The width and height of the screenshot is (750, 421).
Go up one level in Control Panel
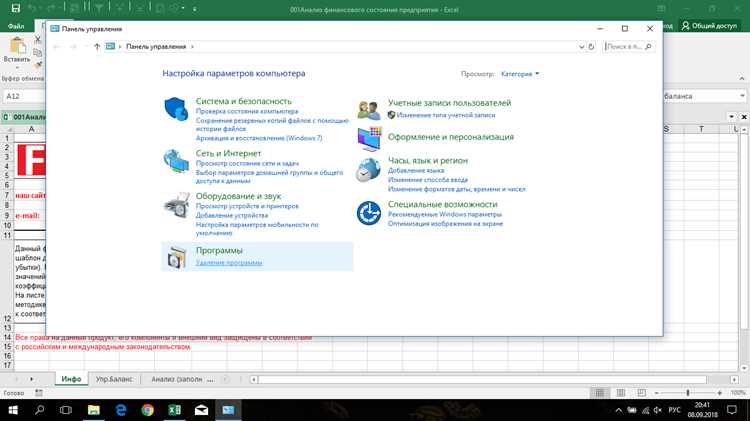97,46
